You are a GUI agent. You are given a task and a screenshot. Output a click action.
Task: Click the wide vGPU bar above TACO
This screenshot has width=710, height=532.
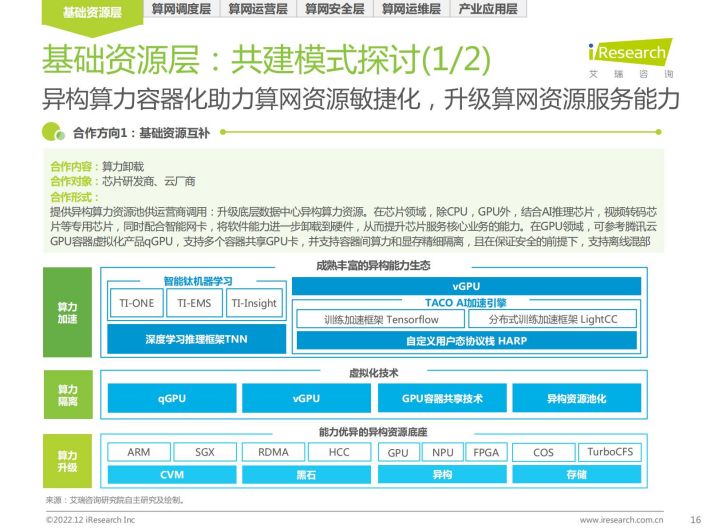point(466,286)
